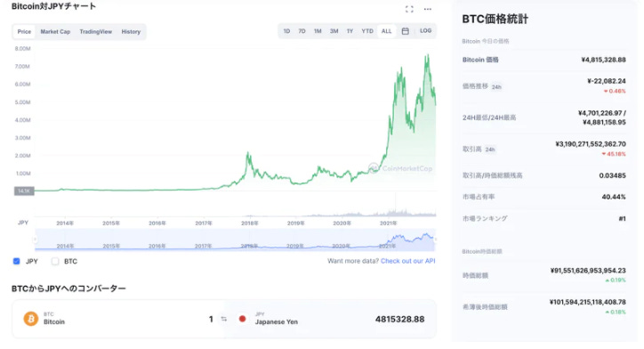The image size is (644, 349).
Task: Click the 24h badge beside 価格推移
Action: [x=496, y=87]
